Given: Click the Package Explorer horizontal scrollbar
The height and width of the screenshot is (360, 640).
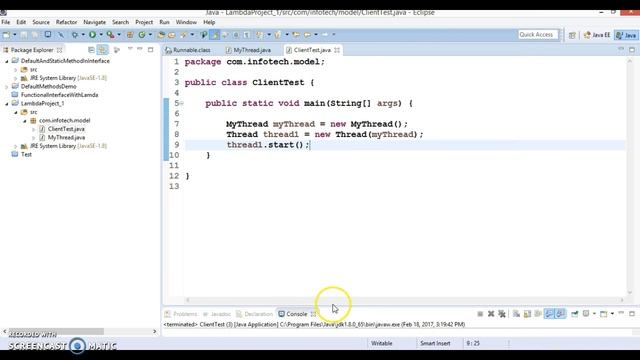Looking at the screenshot, I should pos(56,331).
